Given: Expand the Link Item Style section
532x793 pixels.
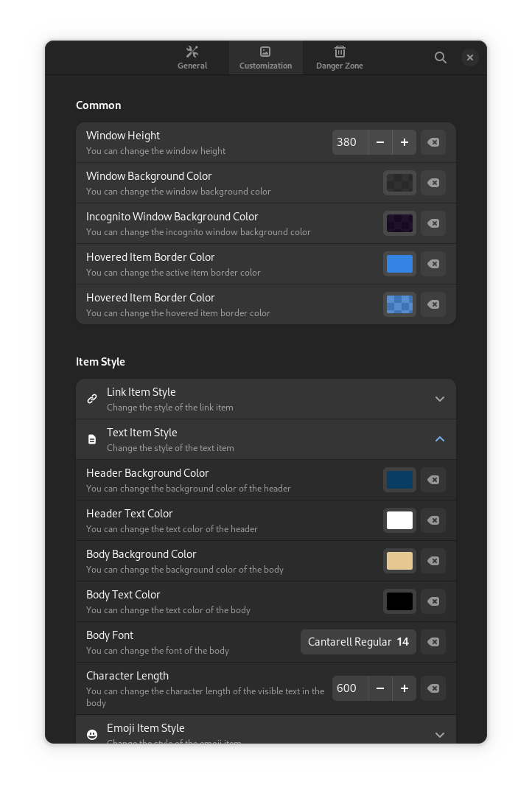Looking at the screenshot, I should click(439, 399).
